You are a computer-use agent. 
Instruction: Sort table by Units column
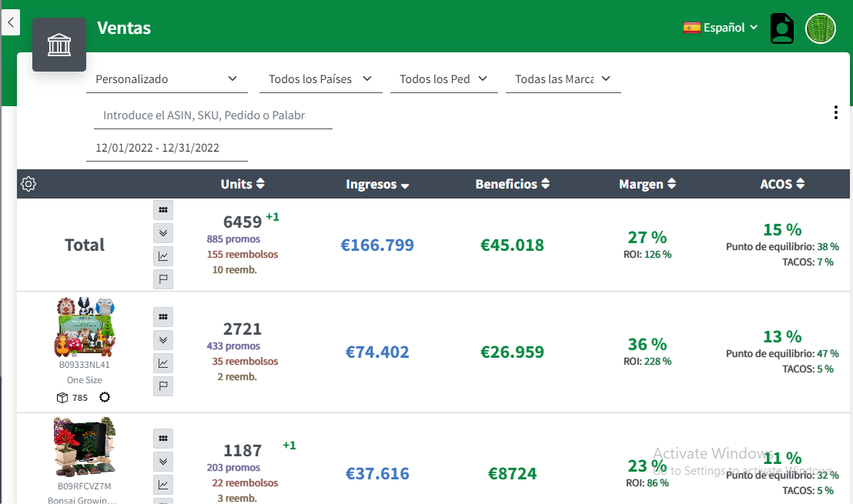243,184
